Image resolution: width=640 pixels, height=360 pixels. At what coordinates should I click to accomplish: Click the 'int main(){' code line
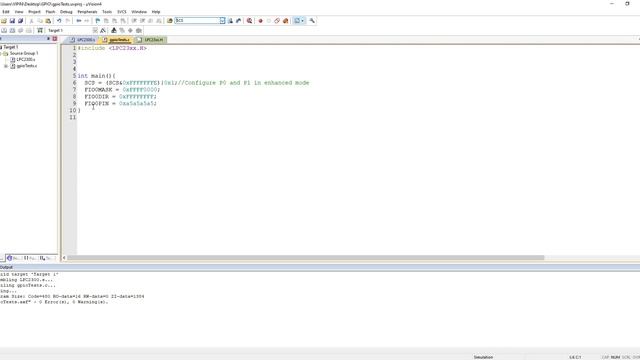(x=96, y=76)
